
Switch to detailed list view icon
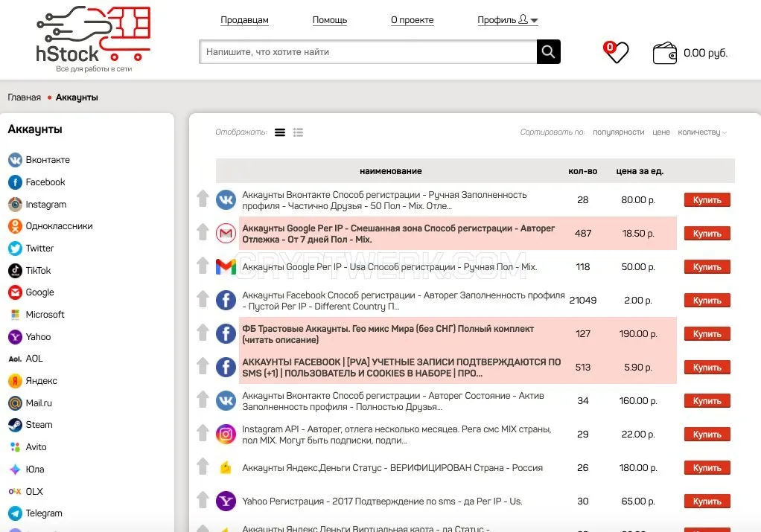[298, 132]
